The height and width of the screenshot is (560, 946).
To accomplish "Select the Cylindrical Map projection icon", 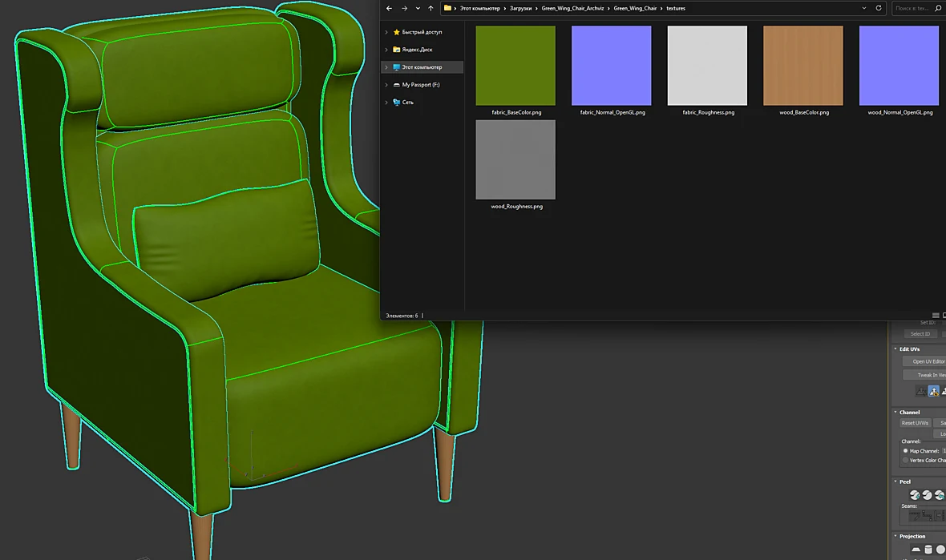I will 928,549.
